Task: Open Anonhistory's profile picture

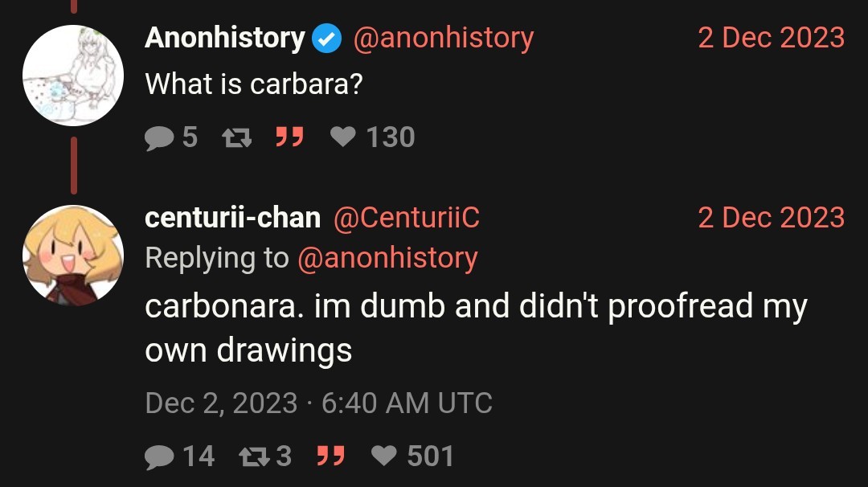Action: pyautogui.click(x=73, y=76)
